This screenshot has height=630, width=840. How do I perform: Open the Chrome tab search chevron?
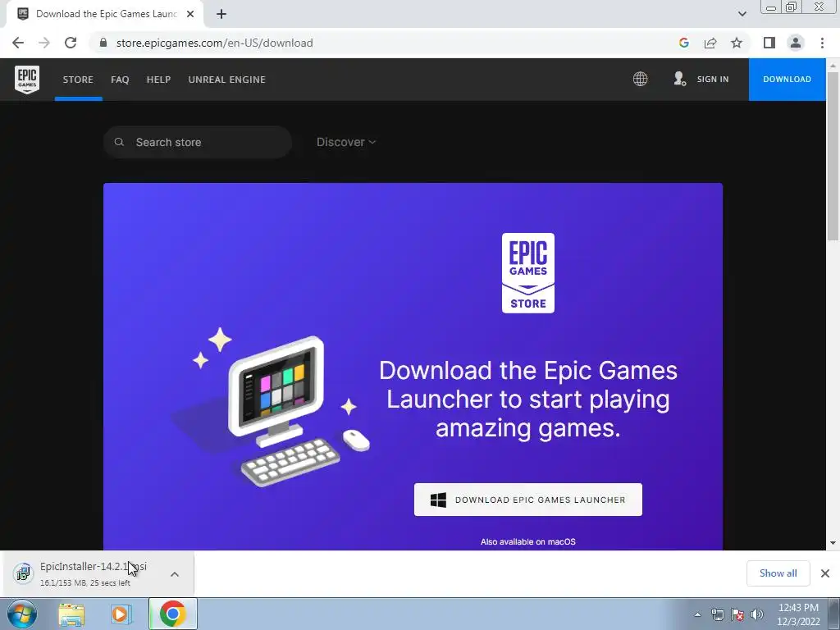[x=742, y=14]
